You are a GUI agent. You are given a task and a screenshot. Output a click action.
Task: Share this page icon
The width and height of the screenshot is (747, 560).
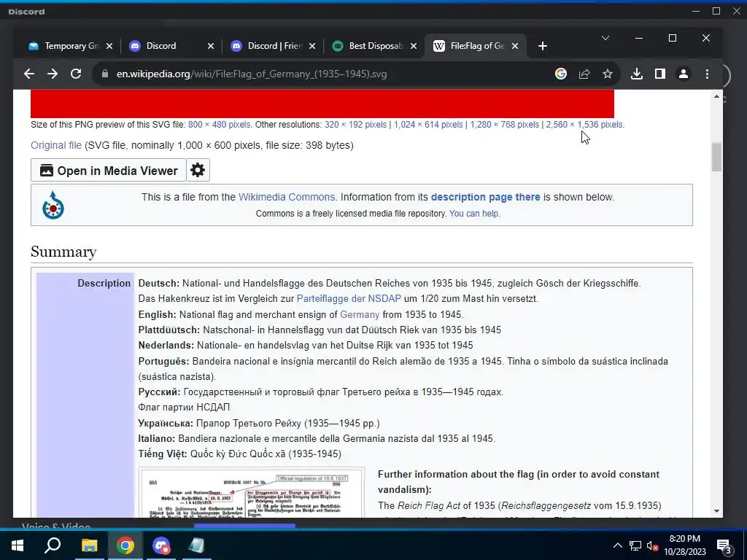(584, 74)
